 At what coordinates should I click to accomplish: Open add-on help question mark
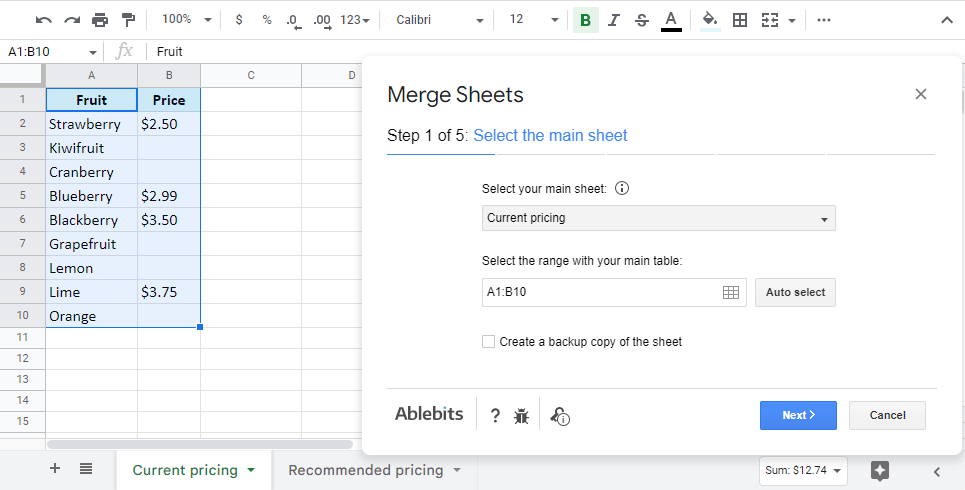point(495,417)
